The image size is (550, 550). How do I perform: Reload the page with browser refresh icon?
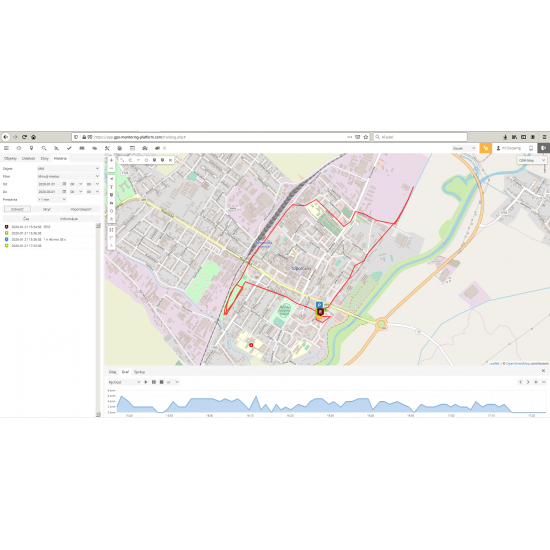click(x=24, y=137)
